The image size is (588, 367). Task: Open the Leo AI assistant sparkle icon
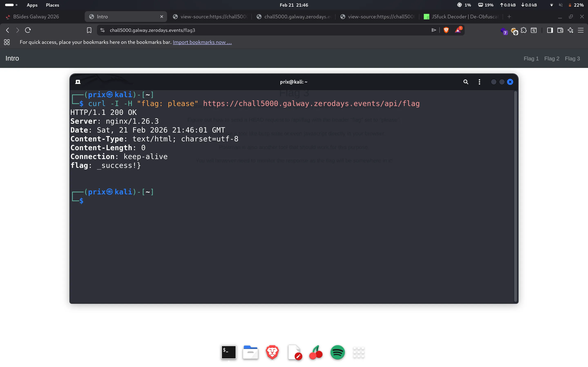pyautogui.click(x=570, y=30)
